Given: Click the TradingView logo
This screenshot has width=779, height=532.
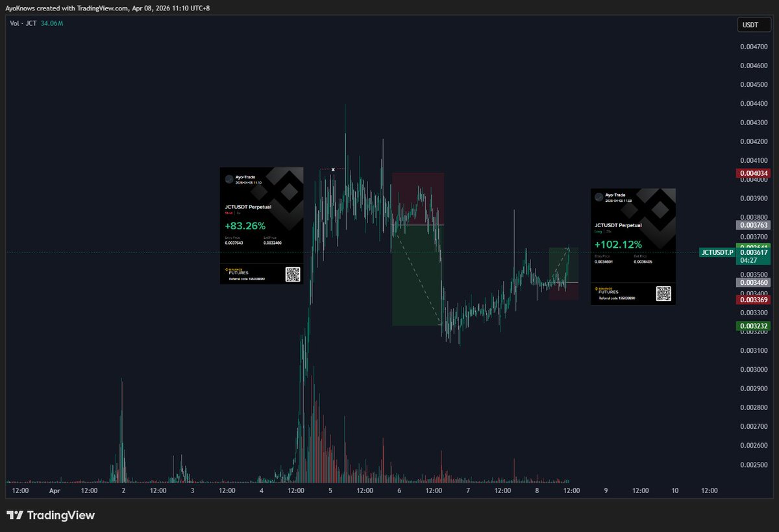Looking at the screenshot, I should click(51, 515).
